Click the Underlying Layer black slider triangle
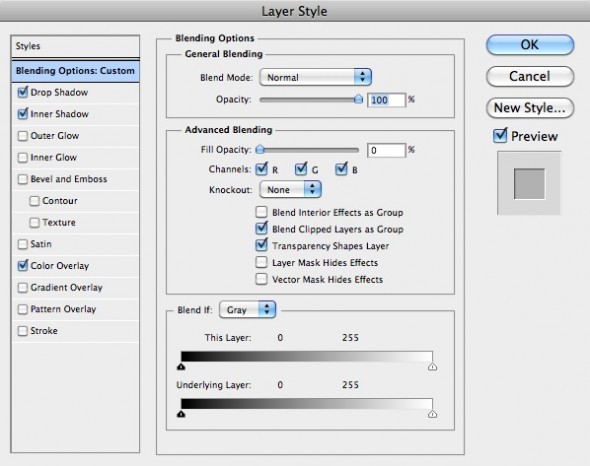Image resolution: width=590 pixels, height=466 pixels. [x=181, y=414]
